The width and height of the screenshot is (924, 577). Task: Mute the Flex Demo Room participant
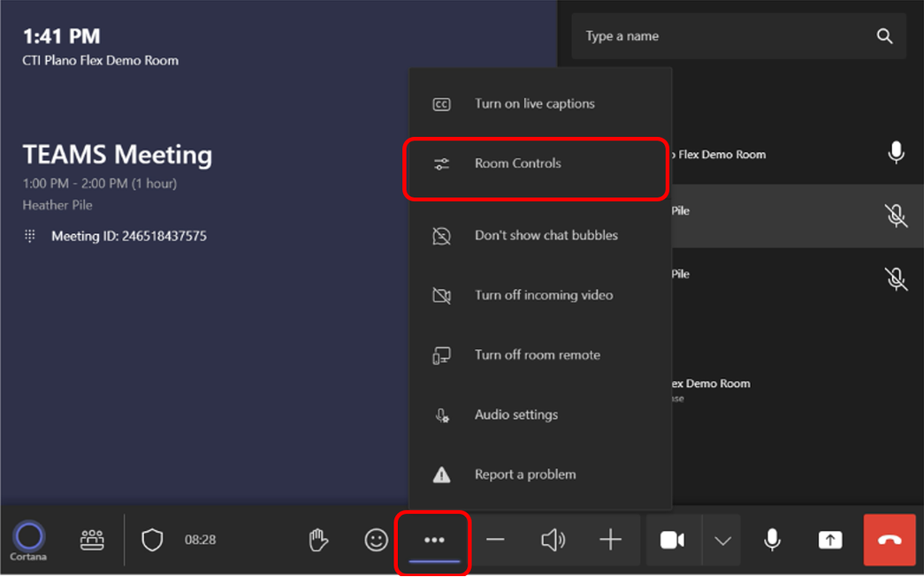pos(897,153)
